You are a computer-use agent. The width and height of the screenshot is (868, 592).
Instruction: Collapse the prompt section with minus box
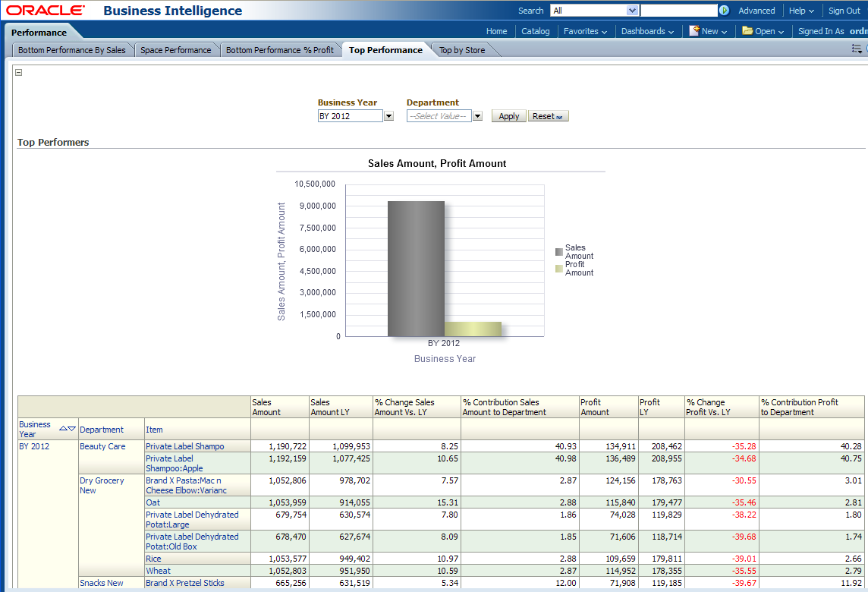(19, 73)
